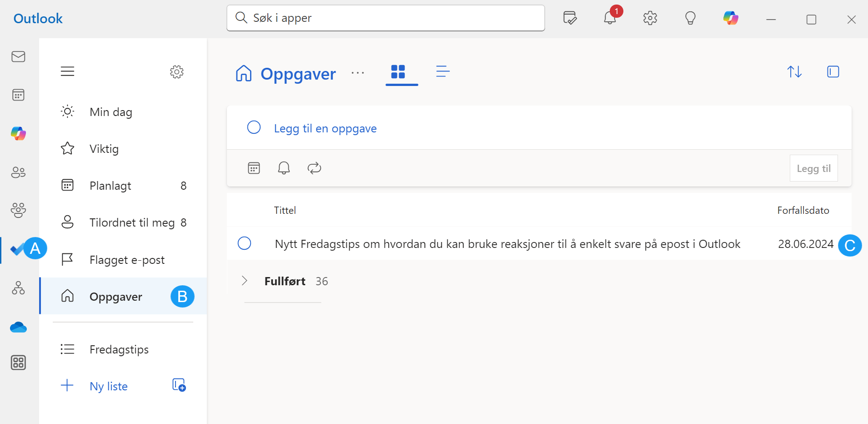Open Tips lightbulb icon
The image size is (868, 424).
coord(690,18)
